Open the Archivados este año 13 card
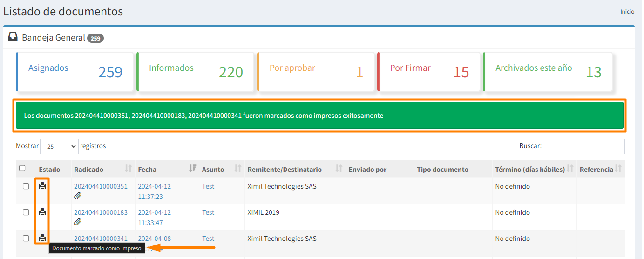The height and width of the screenshot is (259, 644). pyautogui.click(x=548, y=71)
